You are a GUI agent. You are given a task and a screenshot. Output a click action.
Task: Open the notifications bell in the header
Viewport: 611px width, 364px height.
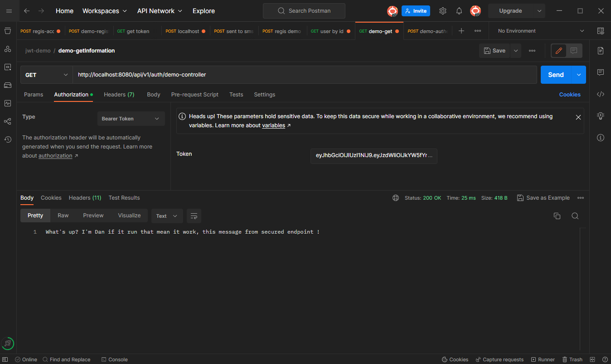[459, 10]
